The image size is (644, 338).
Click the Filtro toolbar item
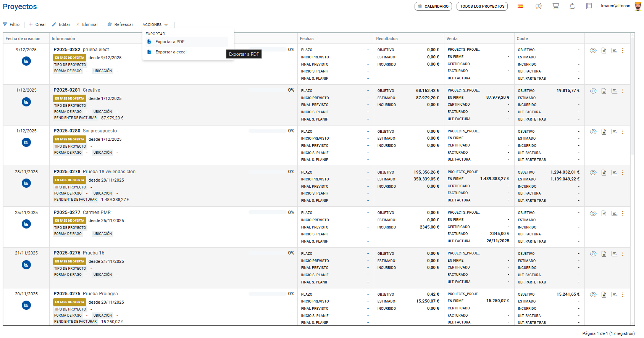coord(11,24)
